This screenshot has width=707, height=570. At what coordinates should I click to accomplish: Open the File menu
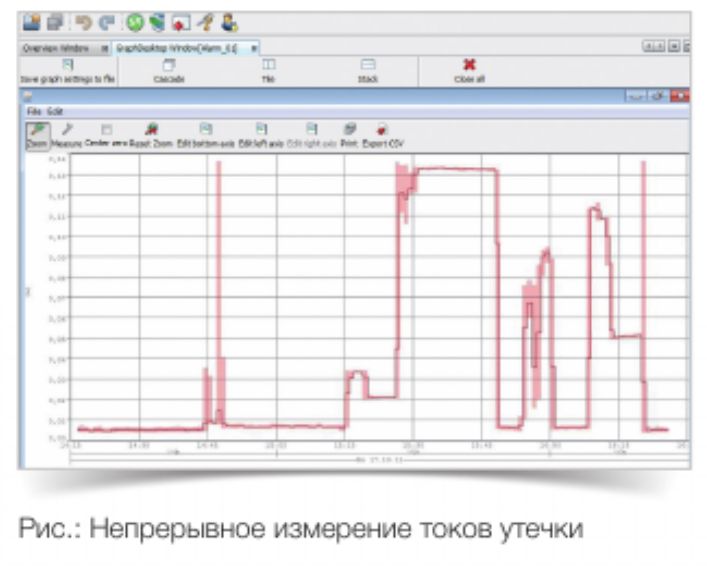[x=32, y=112]
